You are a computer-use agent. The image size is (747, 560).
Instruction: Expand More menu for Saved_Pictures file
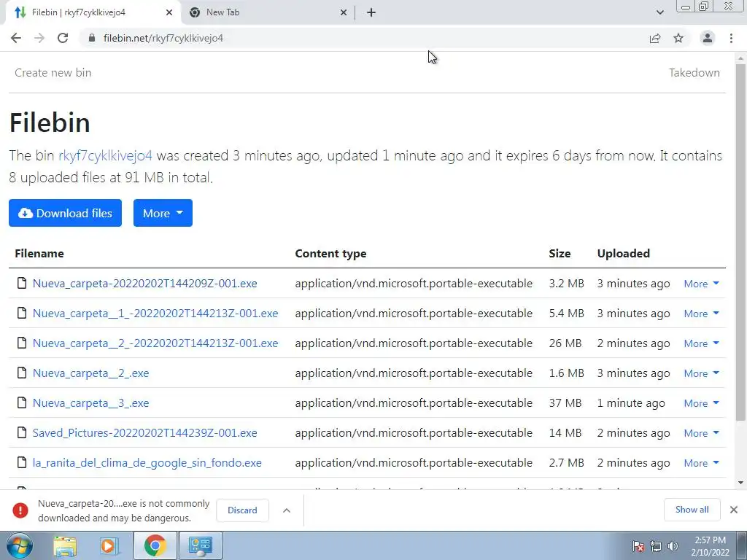click(x=701, y=433)
